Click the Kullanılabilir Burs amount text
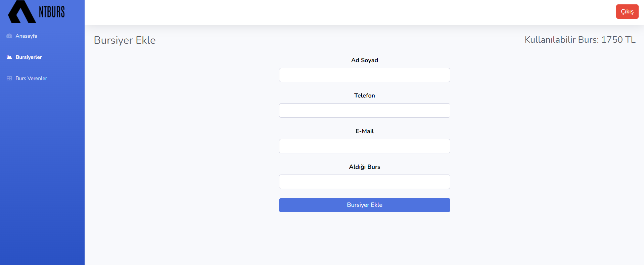The height and width of the screenshot is (265, 644). [x=580, y=40]
